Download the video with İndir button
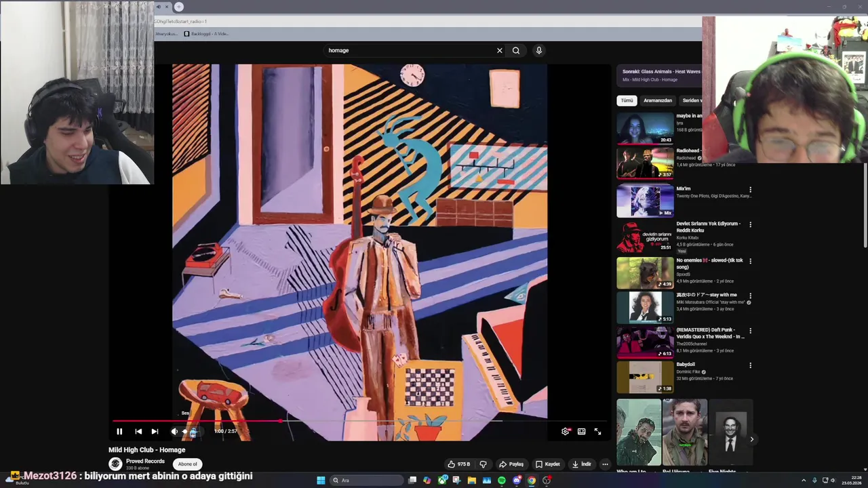Screen dimensions: 868x488 pyautogui.click(x=582, y=464)
